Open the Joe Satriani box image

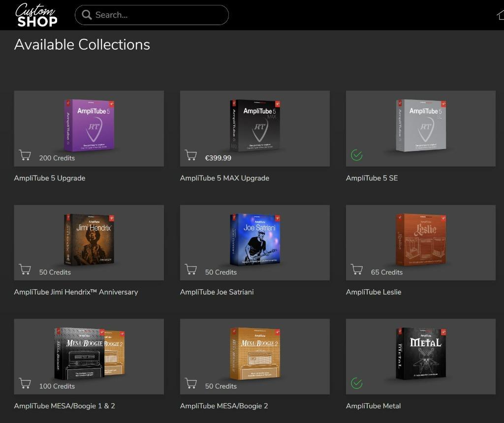tap(255, 240)
